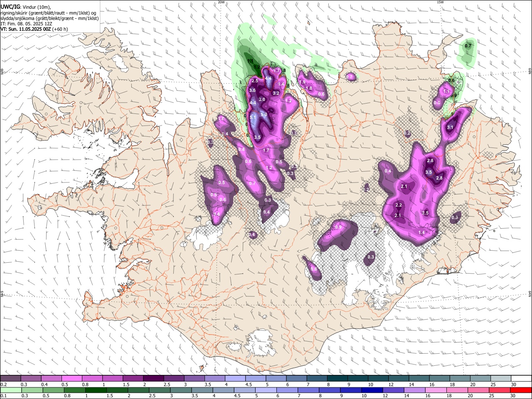
Task: Click the 'VT: Sun. 11.05.2025 00Z (+60 h)' line
Action: (x=34, y=30)
